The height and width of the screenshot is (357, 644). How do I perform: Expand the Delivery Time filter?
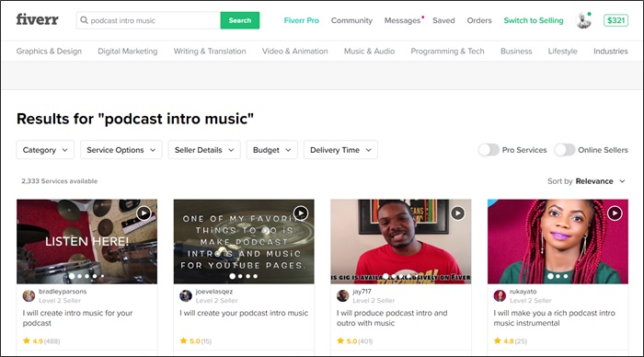click(x=340, y=150)
